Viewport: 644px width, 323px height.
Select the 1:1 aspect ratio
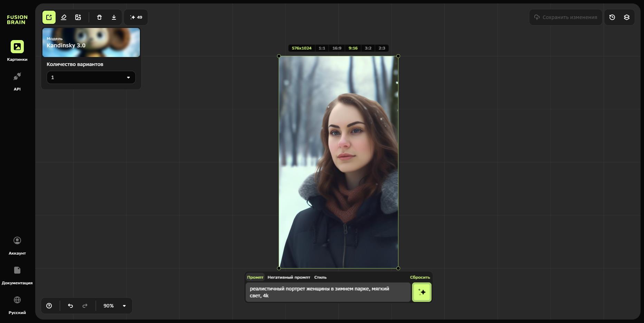click(x=322, y=48)
